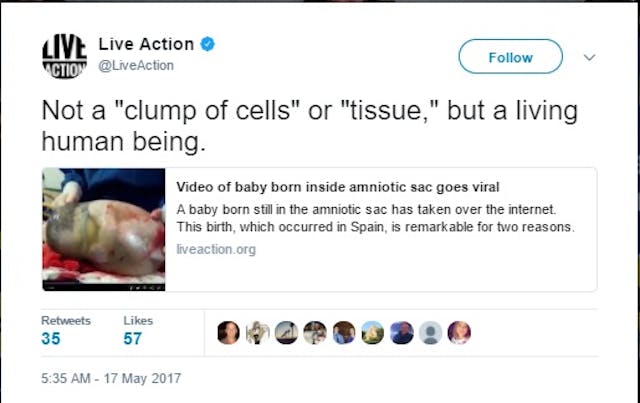
Task: Click the sixth liker avatar in the row
Action: tap(373, 332)
